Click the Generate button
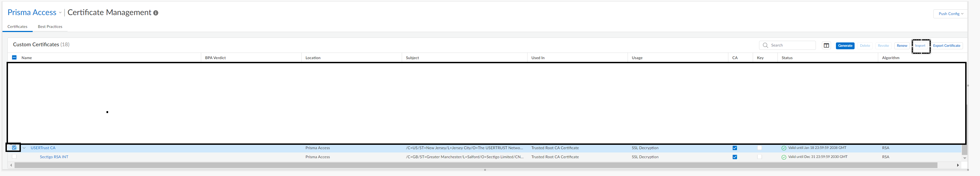The width and height of the screenshot is (980, 176). (x=845, y=45)
